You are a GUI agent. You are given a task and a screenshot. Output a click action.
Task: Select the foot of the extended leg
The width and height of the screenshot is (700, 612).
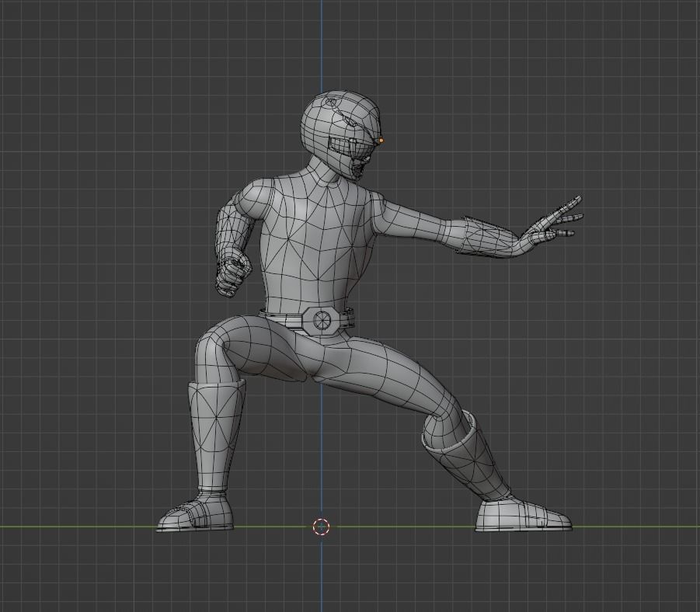[522, 516]
